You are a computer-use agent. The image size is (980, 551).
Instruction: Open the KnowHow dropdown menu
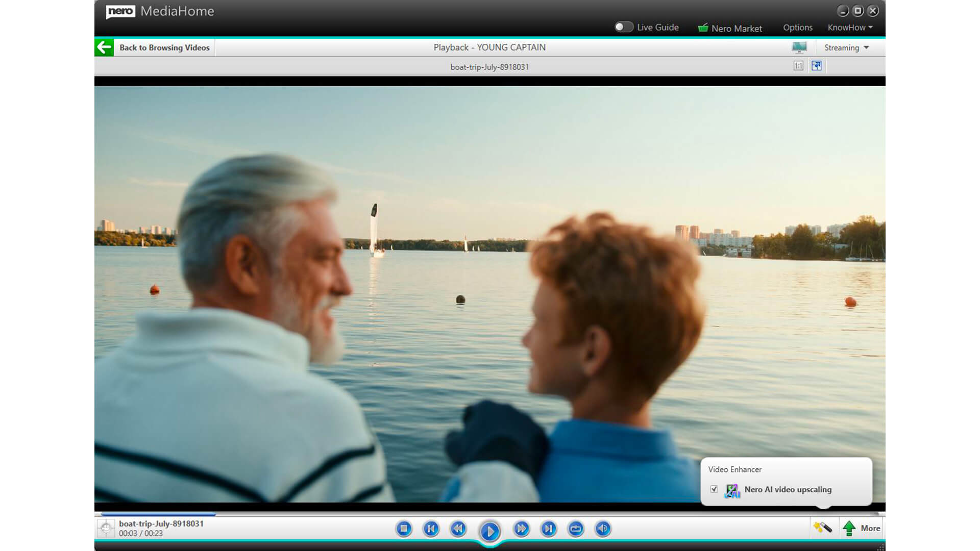[850, 28]
